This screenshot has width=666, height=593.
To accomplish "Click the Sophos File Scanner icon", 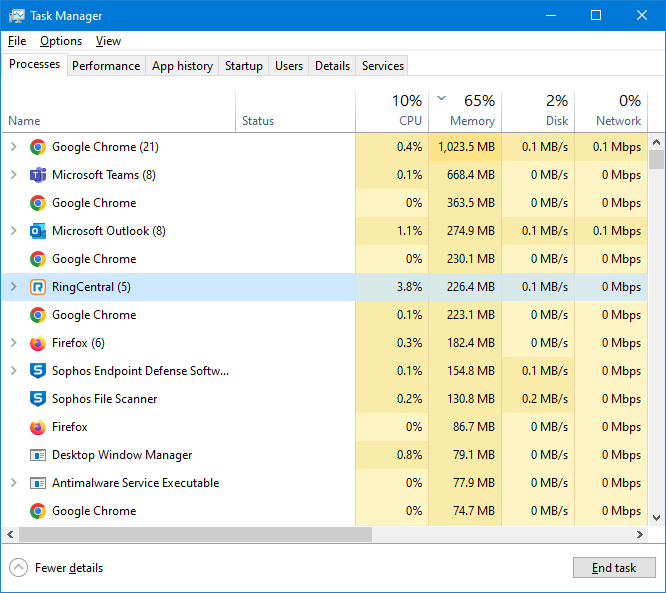I will coord(38,399).
